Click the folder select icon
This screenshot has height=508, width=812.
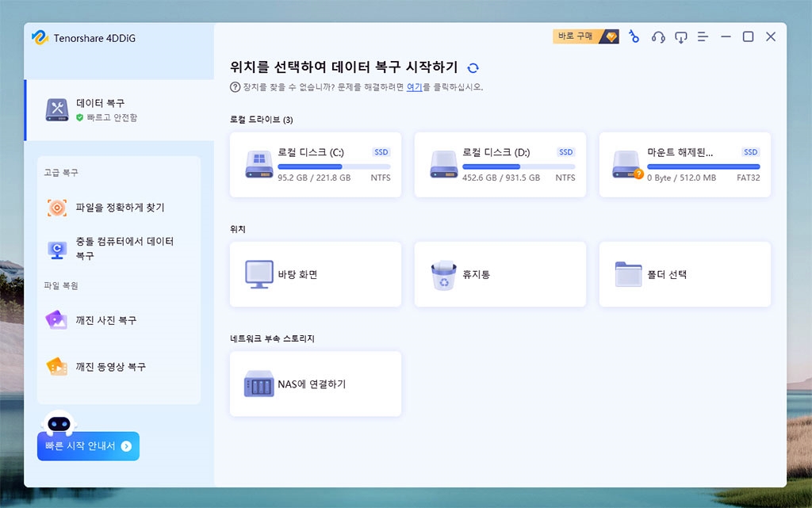pos(628,274)
